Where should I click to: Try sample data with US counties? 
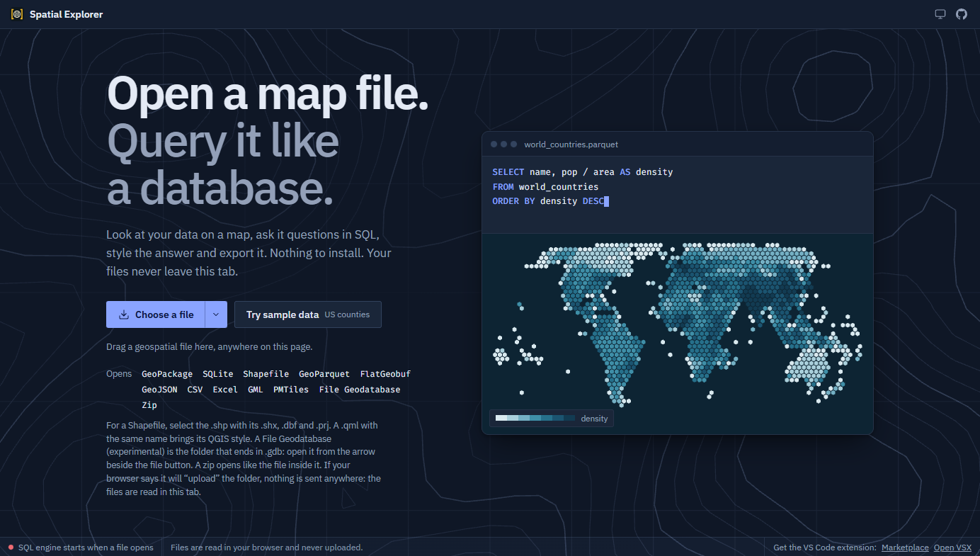(308, 314)
